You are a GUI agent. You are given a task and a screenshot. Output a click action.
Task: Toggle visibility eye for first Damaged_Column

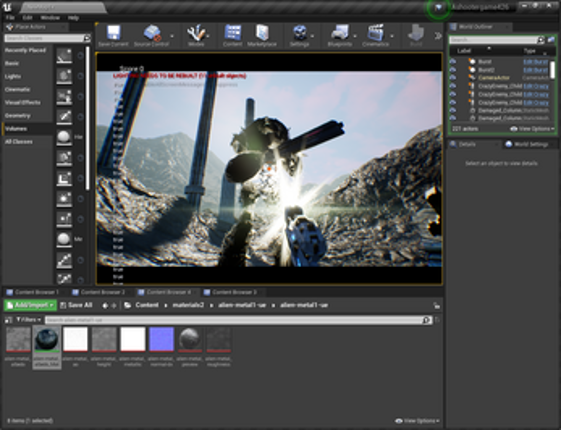pos(453,111)
